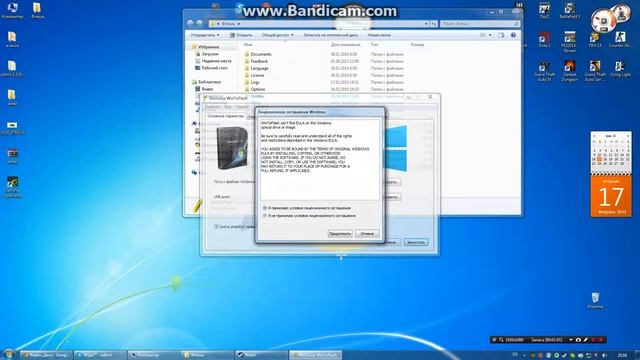640x360 pixels.
Task: Switch to WinToFlash taskbar button
Action: click(x=316, y=355)
